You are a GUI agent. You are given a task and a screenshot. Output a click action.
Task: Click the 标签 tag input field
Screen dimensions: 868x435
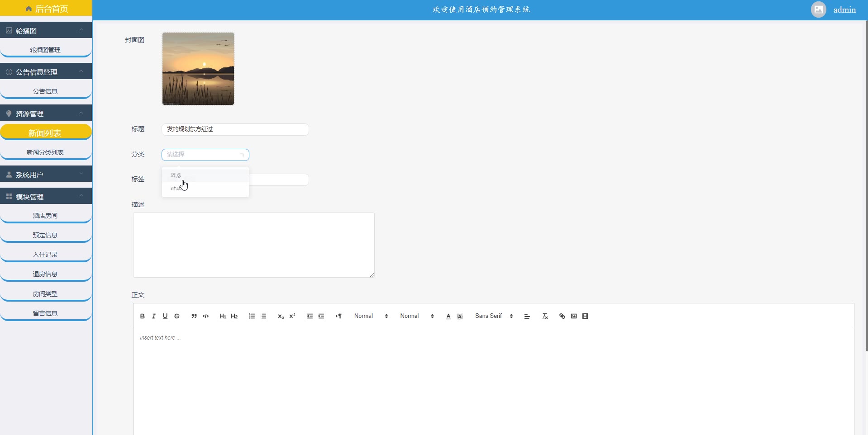(279, 180)
